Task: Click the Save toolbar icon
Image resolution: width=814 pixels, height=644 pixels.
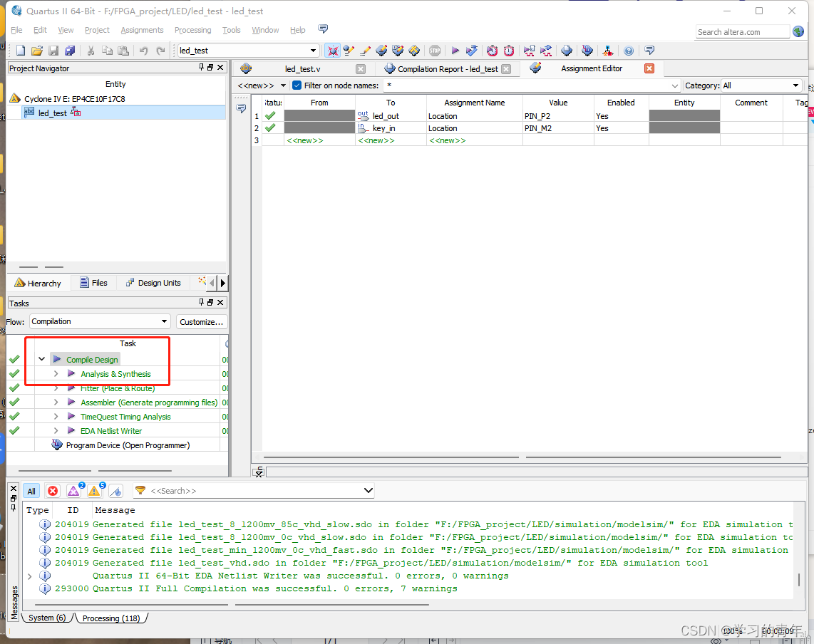Action: click(x=54, y=50)
